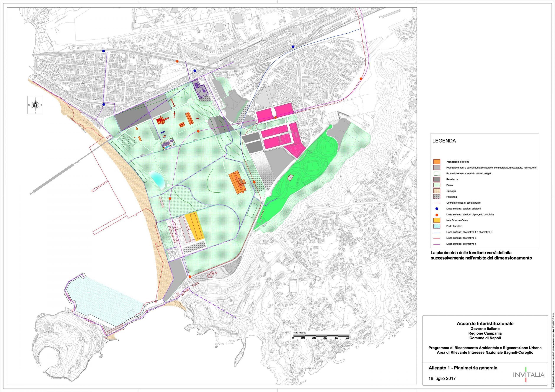Click the dashed 'volumi mitigati' legend symbol
Viewport: 555px width, 392px height.
437,173
